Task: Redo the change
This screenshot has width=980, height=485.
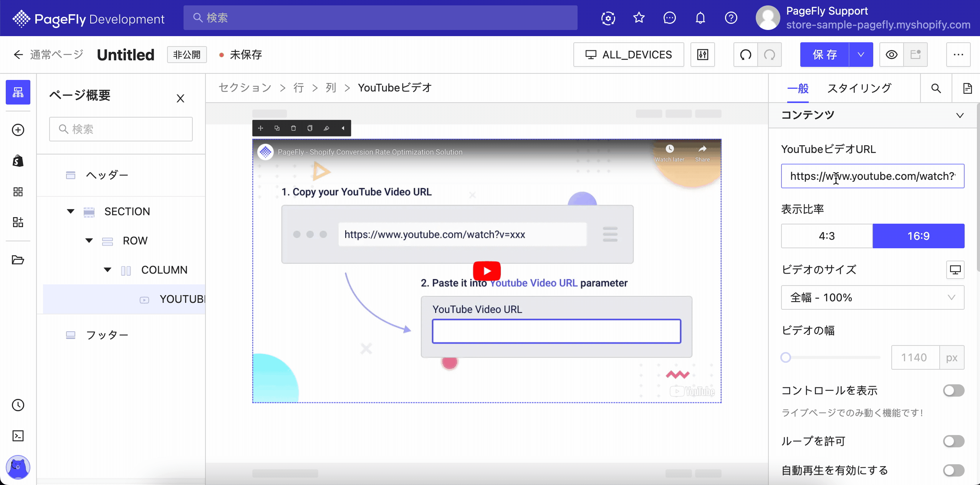Action: (x=770, y=55)
